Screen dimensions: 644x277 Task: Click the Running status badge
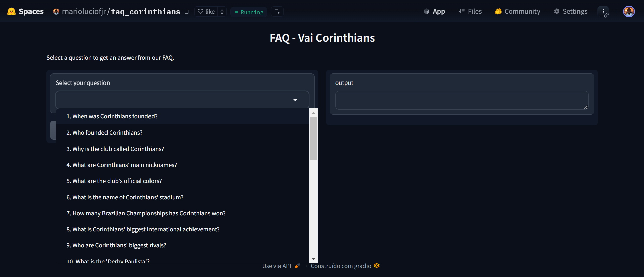tap(249, 12)
